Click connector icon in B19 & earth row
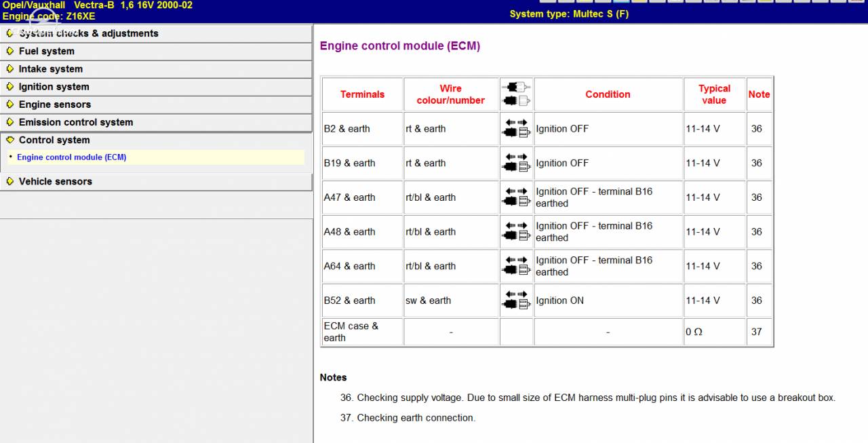The image size is (868, 443). [x=516, y=163]
